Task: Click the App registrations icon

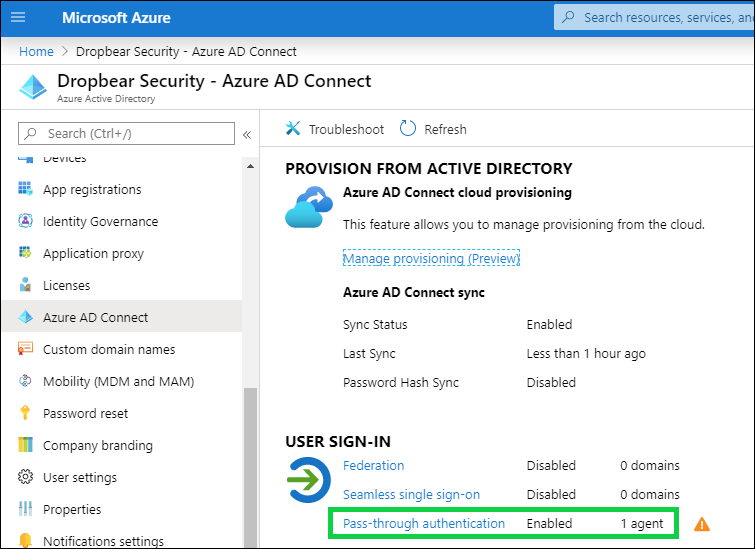Action: click(x=25, y=189)
